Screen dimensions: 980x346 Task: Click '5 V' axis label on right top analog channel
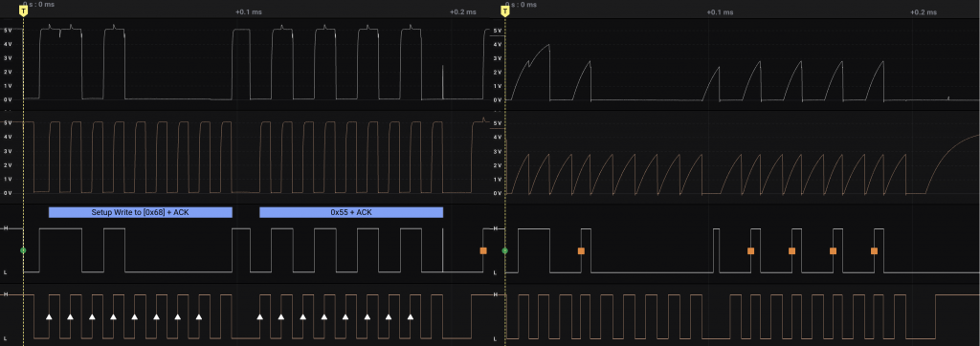point(498,31)
